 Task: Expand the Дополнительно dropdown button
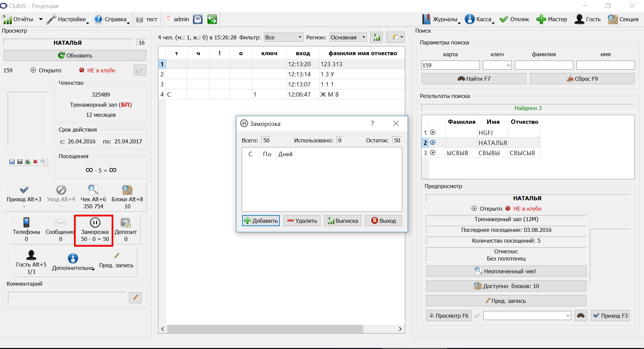point(73,262)
